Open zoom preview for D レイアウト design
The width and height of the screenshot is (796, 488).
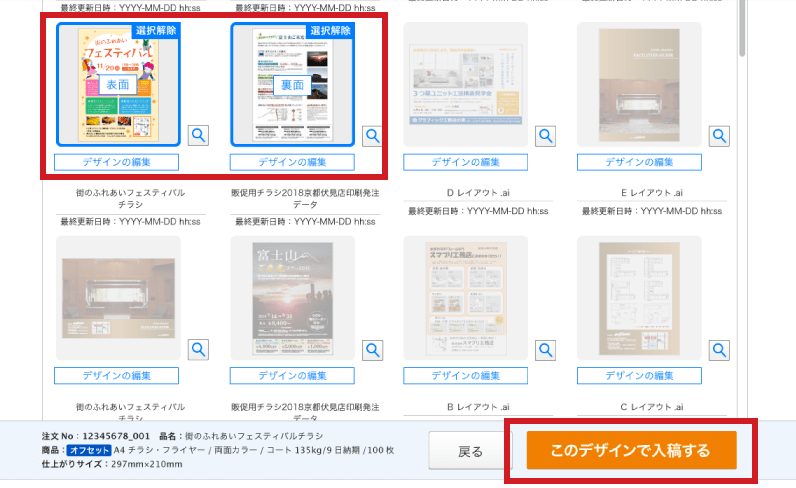click(x=546, y=135)
